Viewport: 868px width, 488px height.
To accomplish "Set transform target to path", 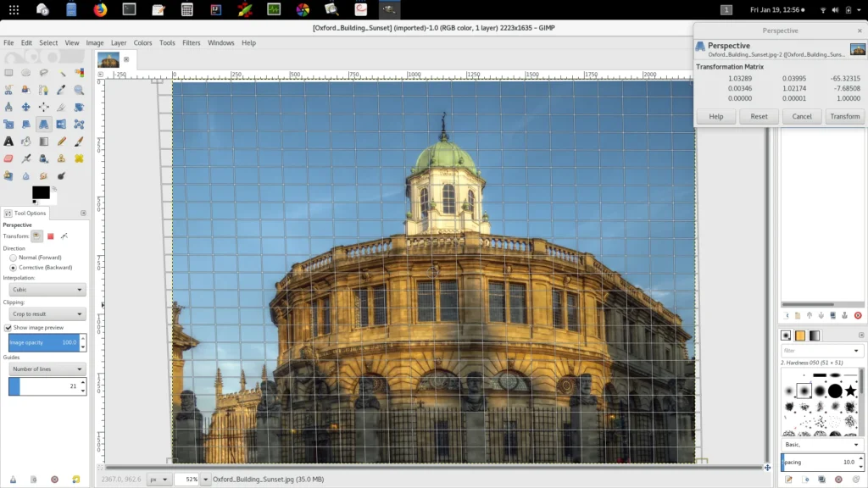I will pos(64,236).
